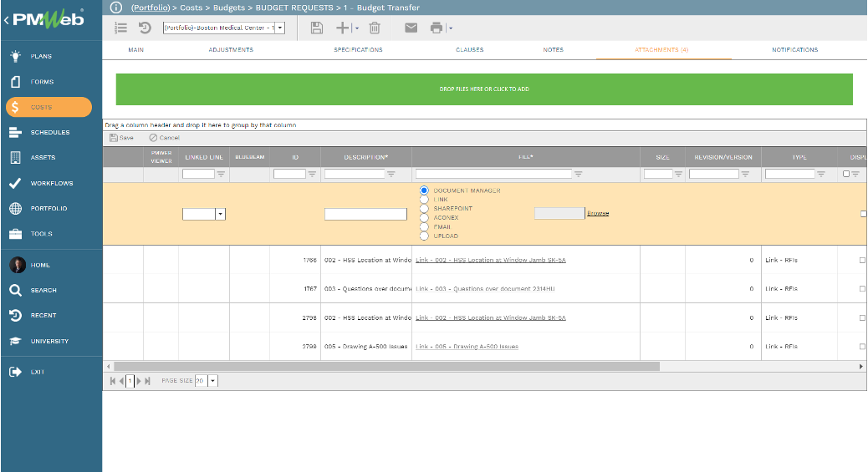Click the Delete trash can icon

pyautogui.click(x=375, y=28)
